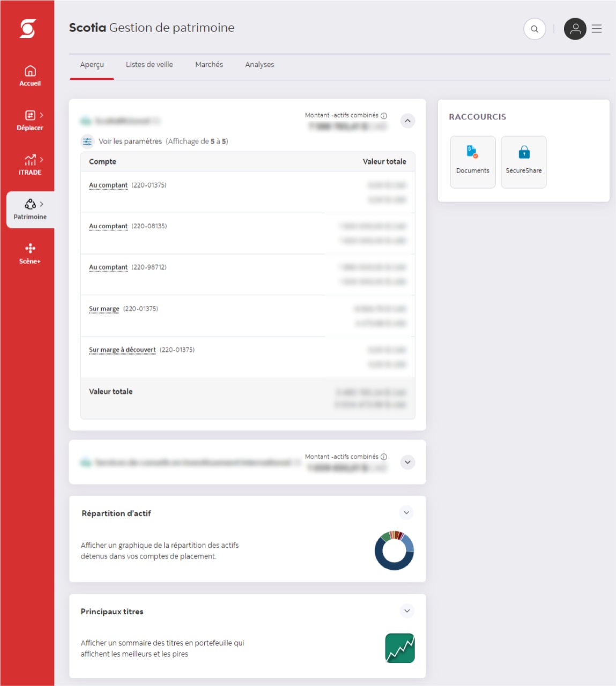Click the settings sliders icon
Screen dimensions: 616x686
pos(87,141)
